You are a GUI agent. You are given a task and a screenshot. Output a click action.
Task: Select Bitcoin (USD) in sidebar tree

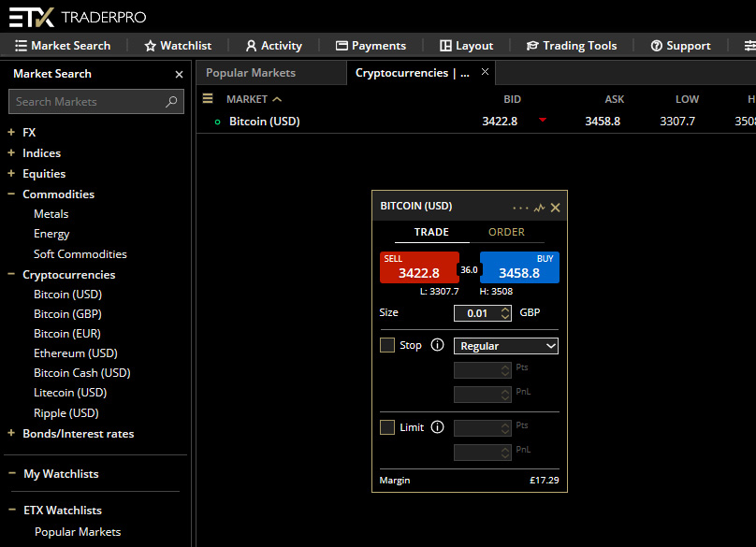coord(68,295)
